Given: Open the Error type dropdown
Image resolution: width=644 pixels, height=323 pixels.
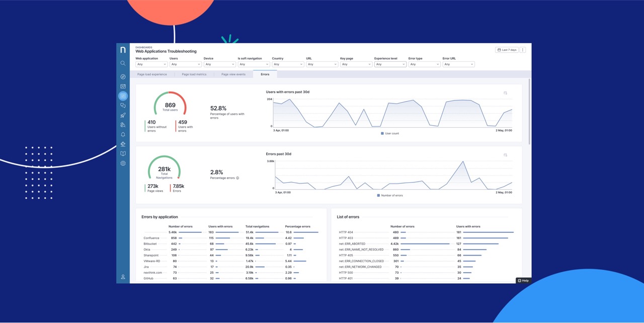Looking at the screenshot, I should click(424, 64).
